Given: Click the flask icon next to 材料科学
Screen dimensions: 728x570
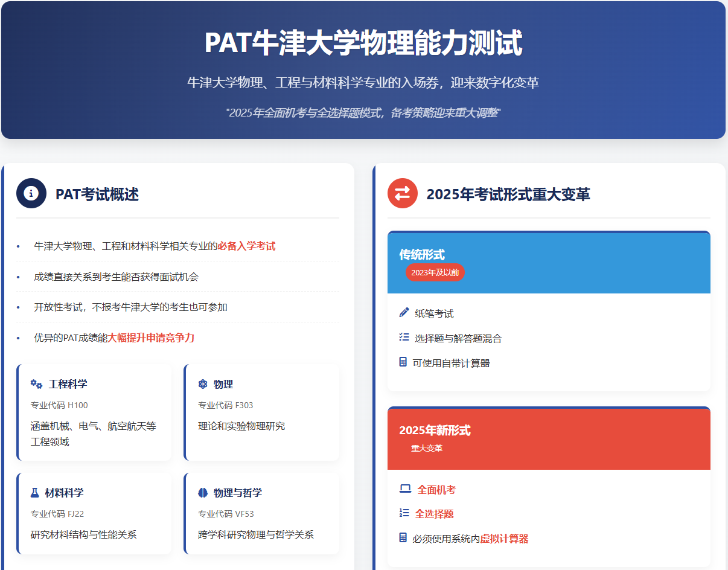Looking at the screenshot, I should 35,493.
